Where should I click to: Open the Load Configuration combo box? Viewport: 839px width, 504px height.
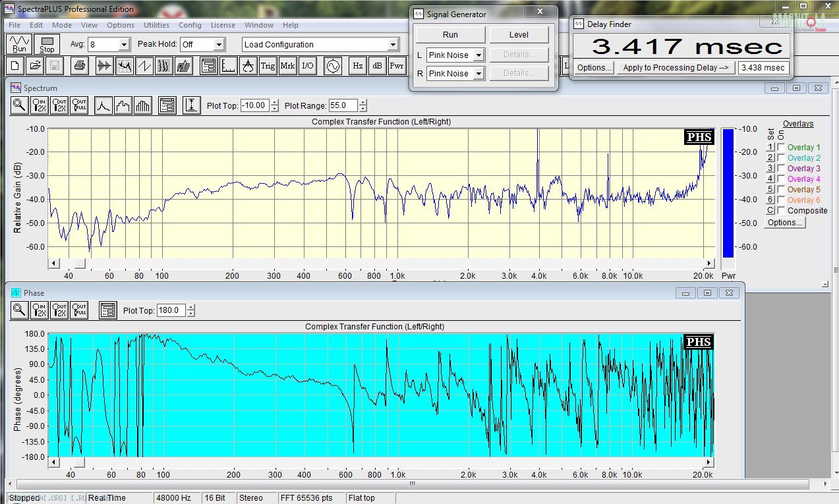tap(393, 45)
